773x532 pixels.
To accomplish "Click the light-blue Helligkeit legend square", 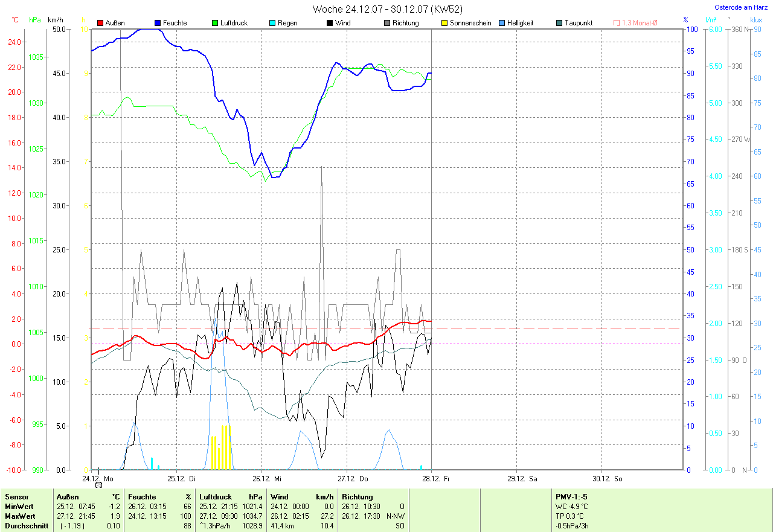I will [502, 23].
